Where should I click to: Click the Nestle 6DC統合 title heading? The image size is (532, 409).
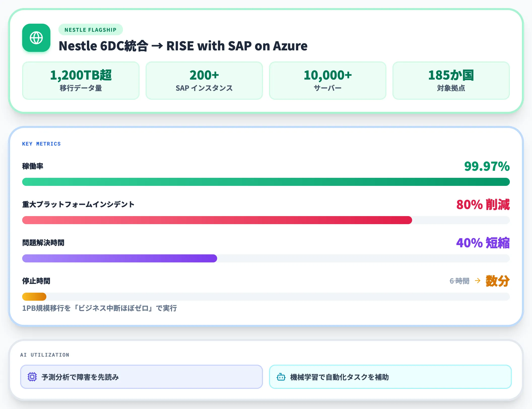(183, 46)
